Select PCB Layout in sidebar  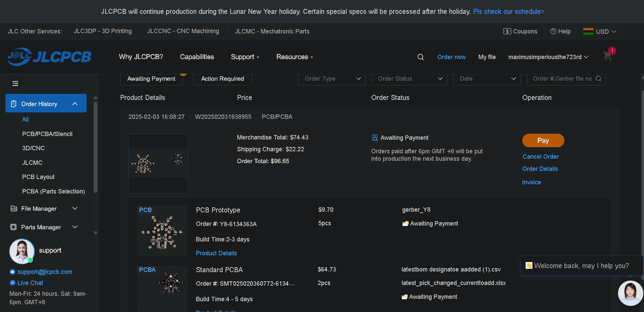[x=38, y=177]
